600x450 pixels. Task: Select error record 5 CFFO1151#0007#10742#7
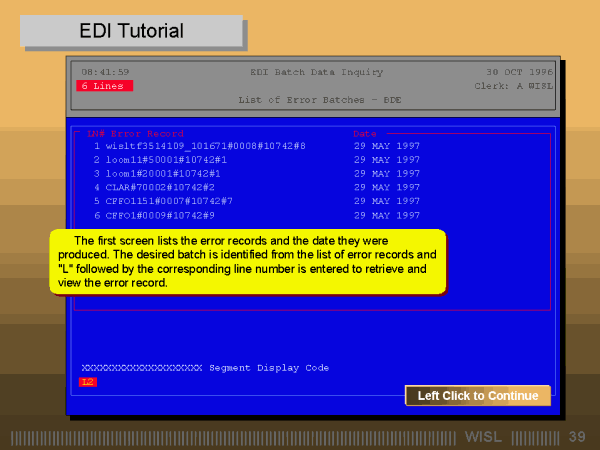(x=168, y=201)
